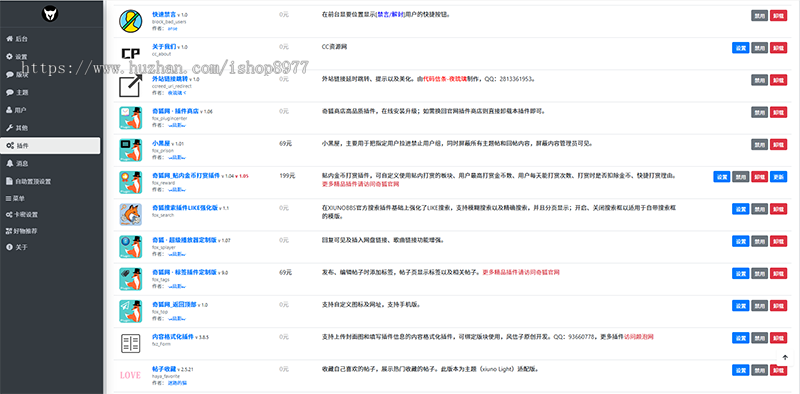Open the 外站链接跳转 plugin title link
The width and height of the screenshot is (800, 394).
(170, 79)
